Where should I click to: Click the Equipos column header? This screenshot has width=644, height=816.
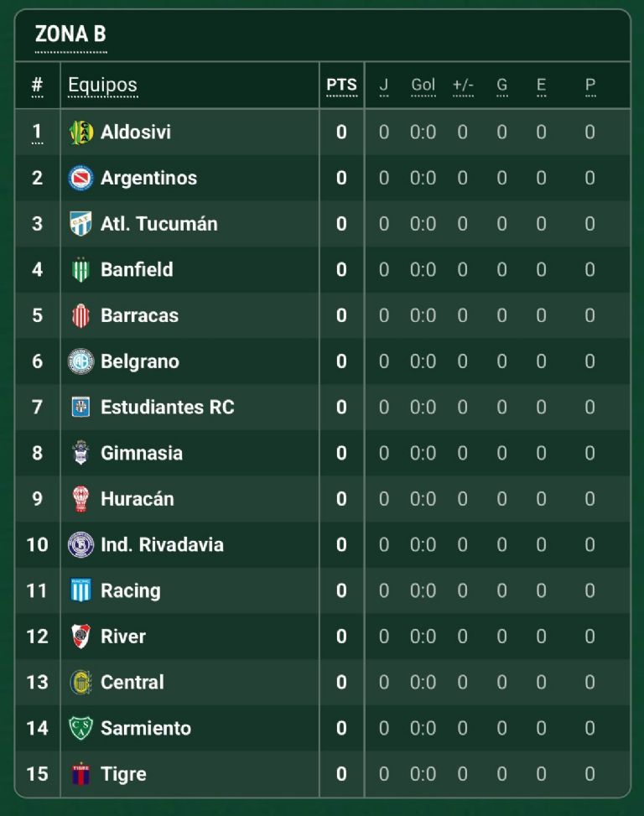point(102,85)
